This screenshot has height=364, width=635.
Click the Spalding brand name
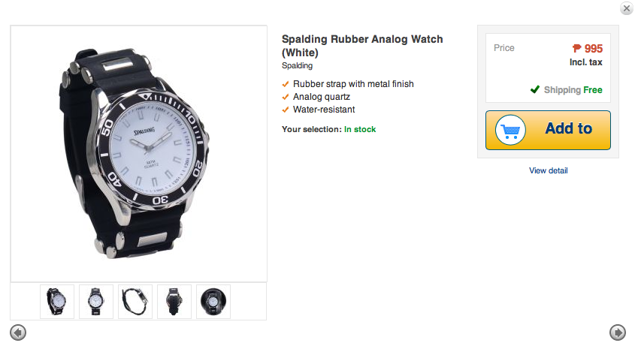[297, 65]
